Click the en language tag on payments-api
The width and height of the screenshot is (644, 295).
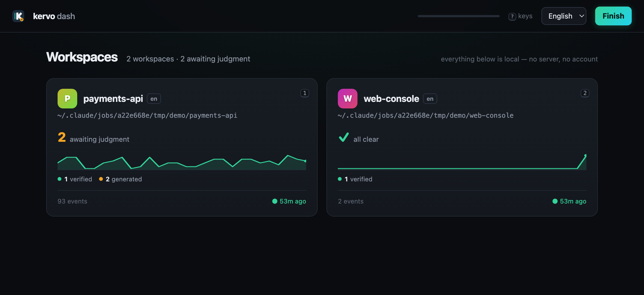(154, 99)
